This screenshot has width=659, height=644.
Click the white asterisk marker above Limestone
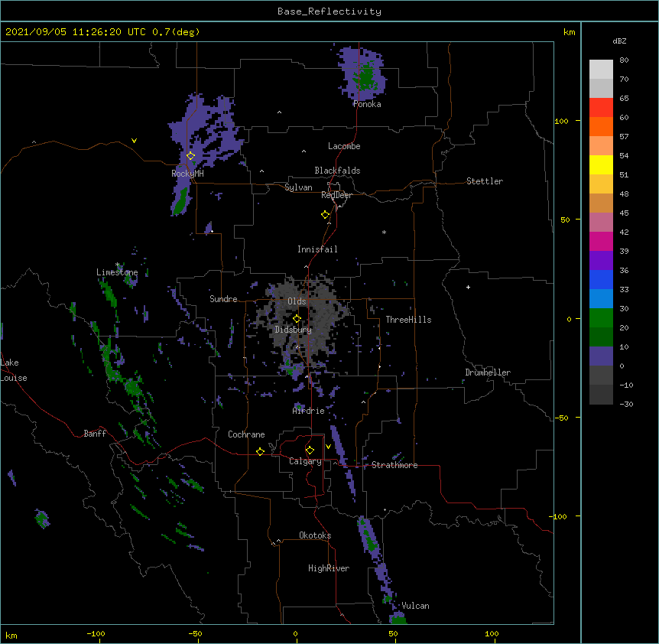[x=118, y=265]
